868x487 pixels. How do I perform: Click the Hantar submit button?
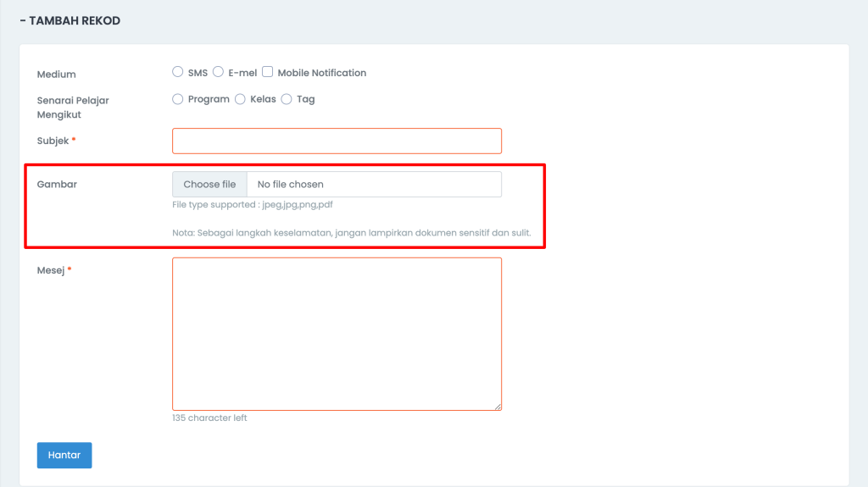point(64,455)
